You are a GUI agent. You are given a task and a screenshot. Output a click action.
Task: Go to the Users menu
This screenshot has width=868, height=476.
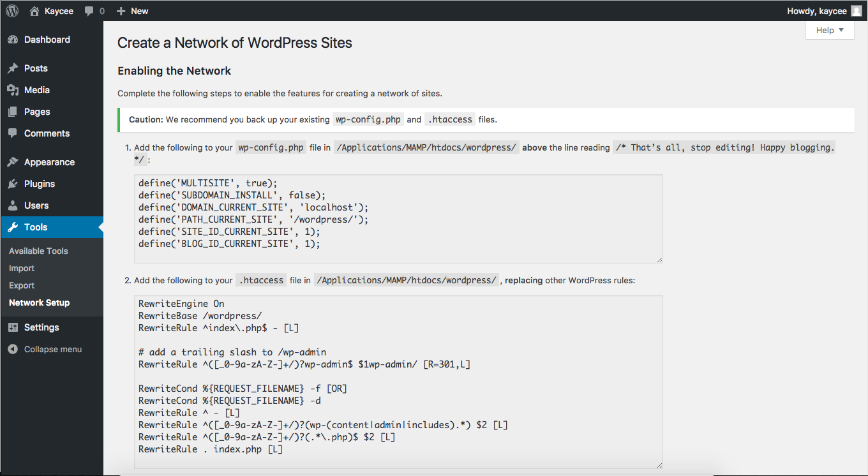coord(36,205)
